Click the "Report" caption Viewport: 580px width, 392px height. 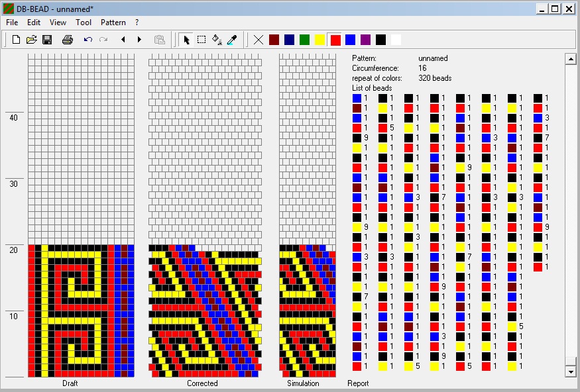point(358,383)
